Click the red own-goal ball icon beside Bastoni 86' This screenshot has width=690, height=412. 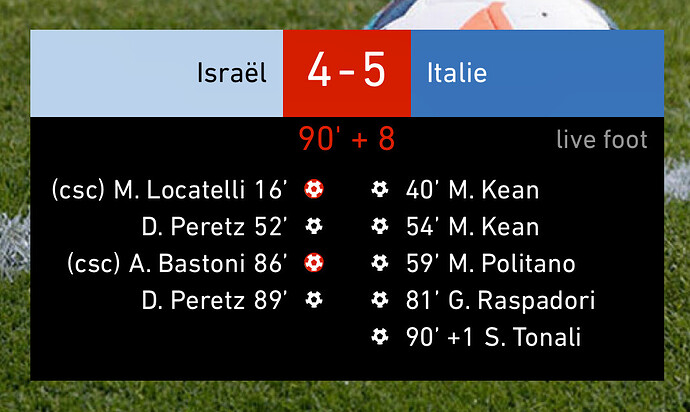[x=314, y=263]
